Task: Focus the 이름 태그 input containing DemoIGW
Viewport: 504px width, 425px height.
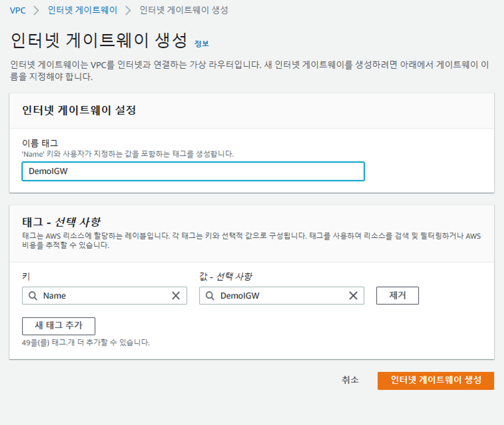Action: (193, 171)
